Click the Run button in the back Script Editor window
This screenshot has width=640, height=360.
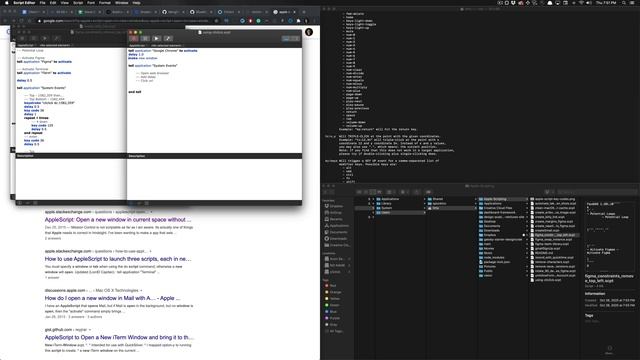coord(45,38)
